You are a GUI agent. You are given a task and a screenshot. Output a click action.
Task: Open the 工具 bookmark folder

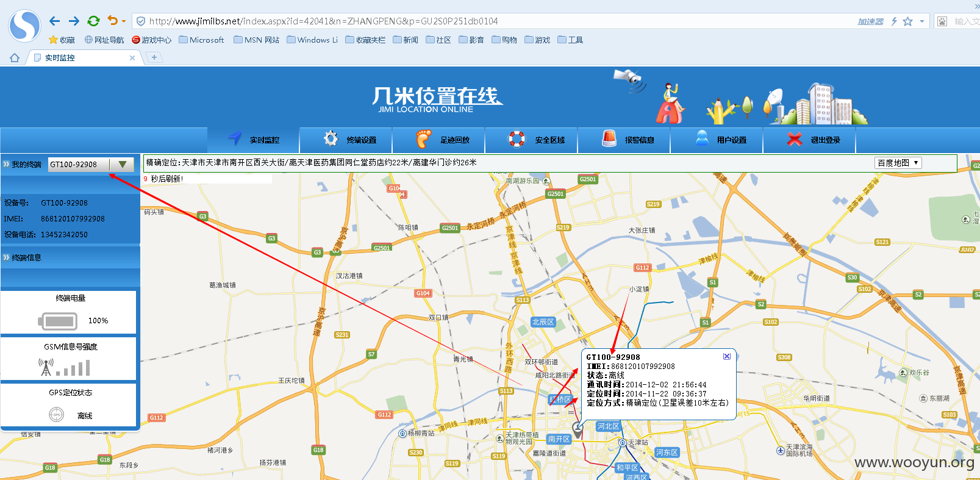(570, 40)
